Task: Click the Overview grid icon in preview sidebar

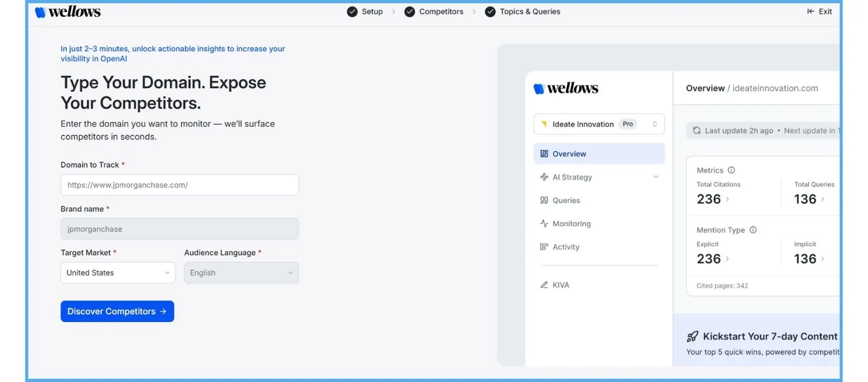Action: click(544, 153)
